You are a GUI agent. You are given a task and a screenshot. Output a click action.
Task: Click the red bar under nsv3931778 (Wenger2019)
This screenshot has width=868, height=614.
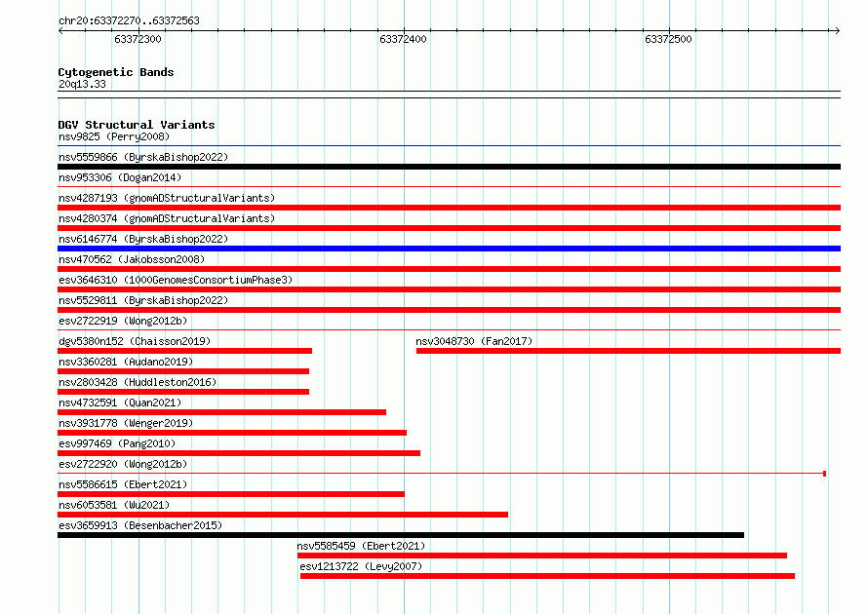[x=232, y=433]
